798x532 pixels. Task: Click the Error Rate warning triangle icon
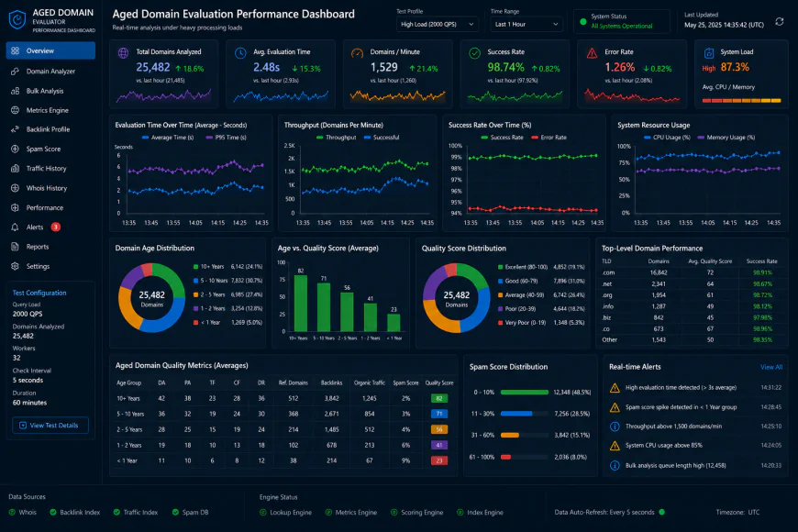(592, 53)
